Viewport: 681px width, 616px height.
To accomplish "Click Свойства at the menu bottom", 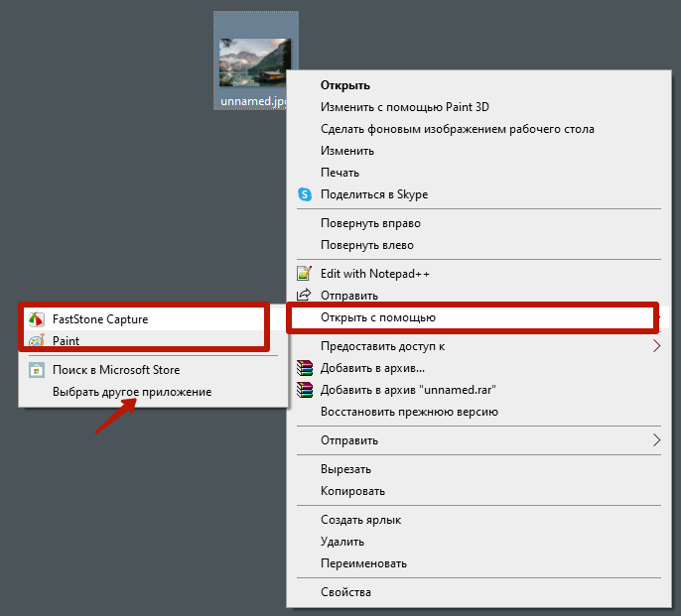I will point(345,592).
